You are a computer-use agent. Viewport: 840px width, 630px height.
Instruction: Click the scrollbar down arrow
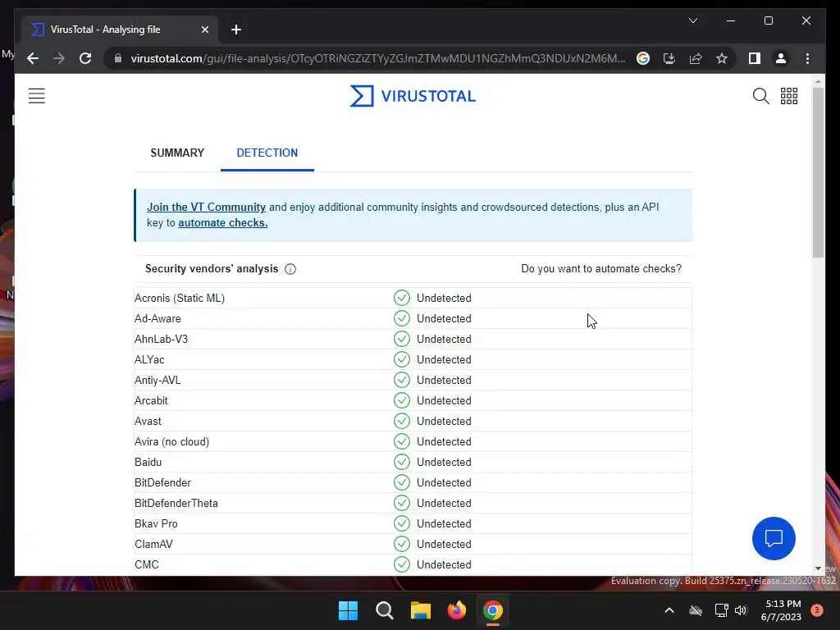818,568
